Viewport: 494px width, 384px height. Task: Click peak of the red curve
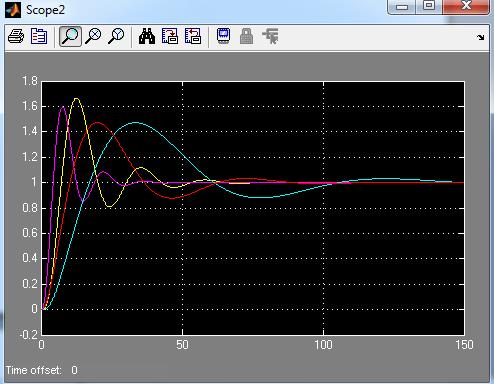[97, 123]
